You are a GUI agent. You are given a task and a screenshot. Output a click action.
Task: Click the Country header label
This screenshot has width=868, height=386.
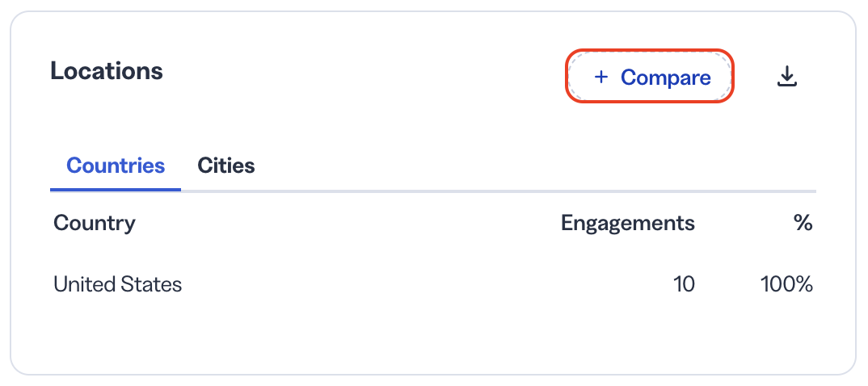coord(94,223)
